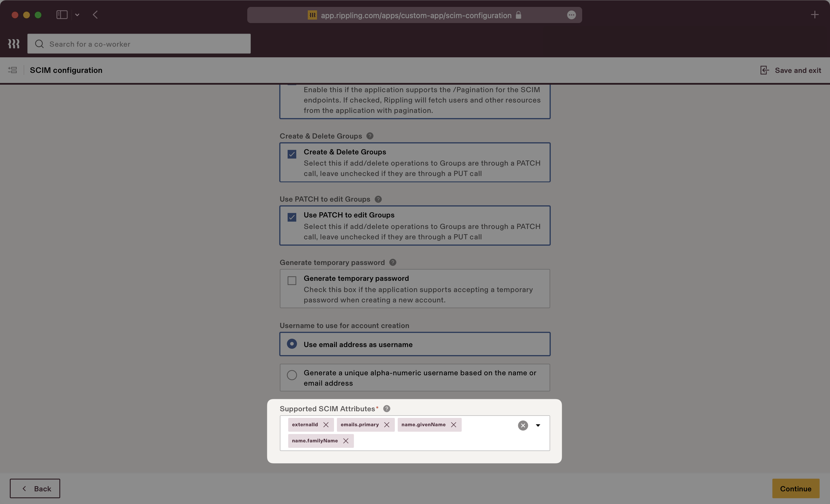This screenshot has height=504, width=830.
Task: Toggle the browser sidebar icon
Action: pyautogui.click(x=62, y=14)
